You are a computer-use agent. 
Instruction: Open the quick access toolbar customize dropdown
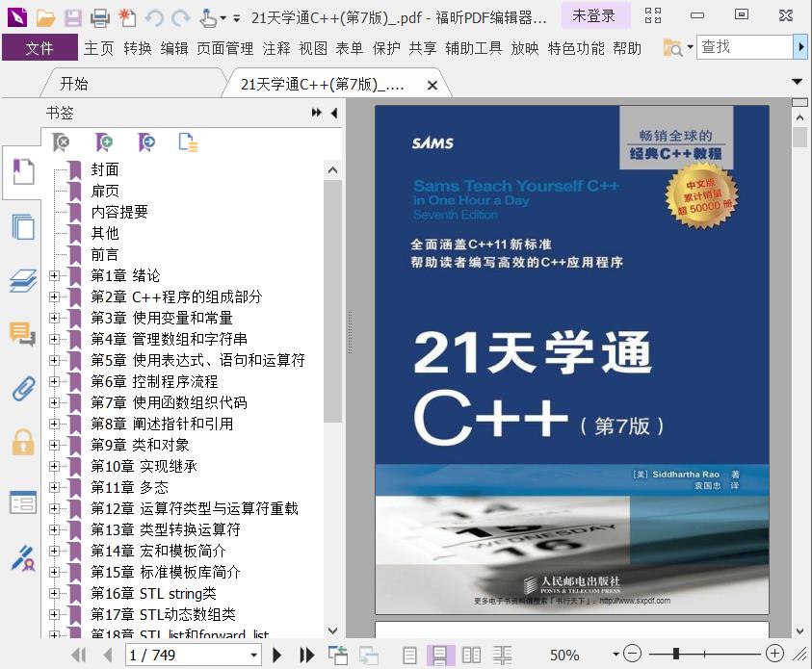(236, 18)
